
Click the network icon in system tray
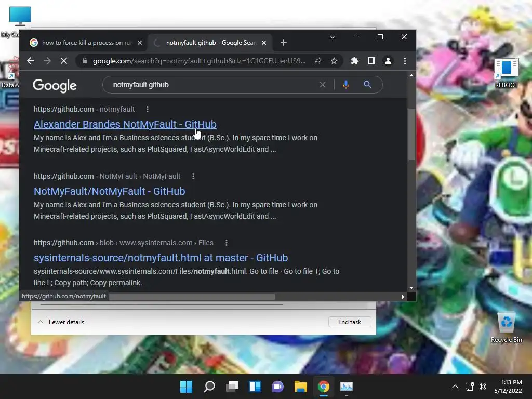click(x=469, y=387)
